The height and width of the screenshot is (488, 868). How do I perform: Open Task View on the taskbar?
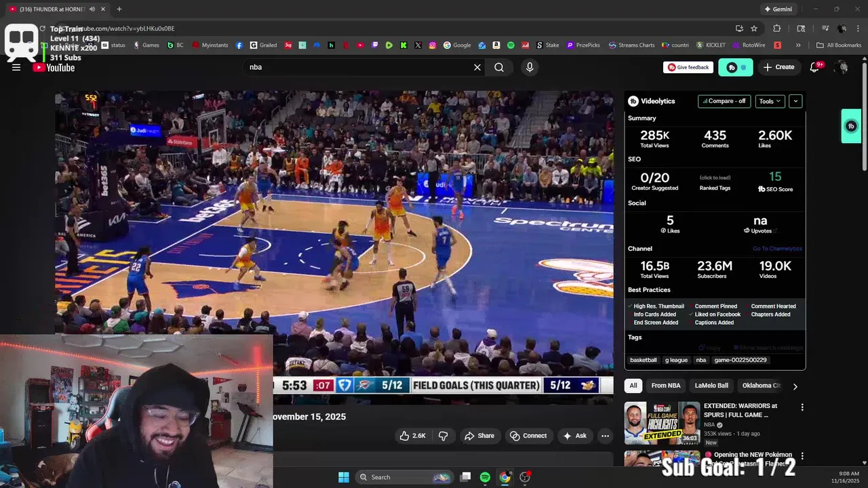[x=465, y=477]
